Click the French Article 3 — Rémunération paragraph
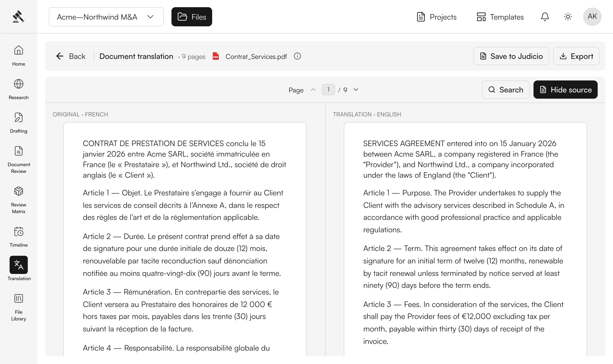Image resolution: width=613 pixels, height=364 pixels. point(181,310)
